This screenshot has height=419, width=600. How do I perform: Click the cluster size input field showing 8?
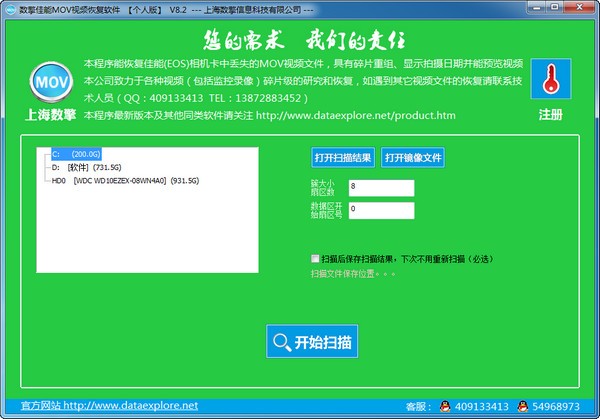pyautogui.click(x=380, y=187)
